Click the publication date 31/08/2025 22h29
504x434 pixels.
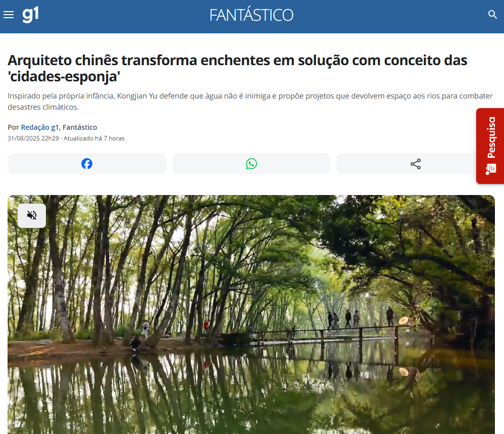click(x=33, y=138)
